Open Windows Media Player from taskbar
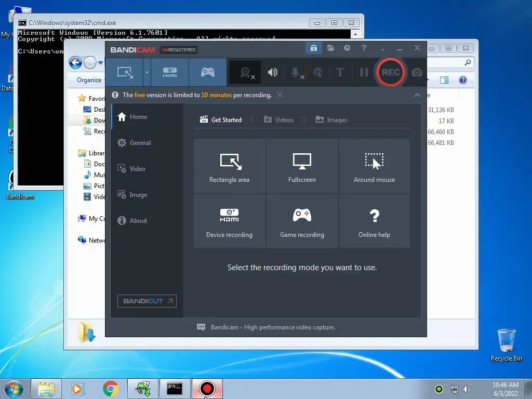532x399 pixels. point(77,389)
